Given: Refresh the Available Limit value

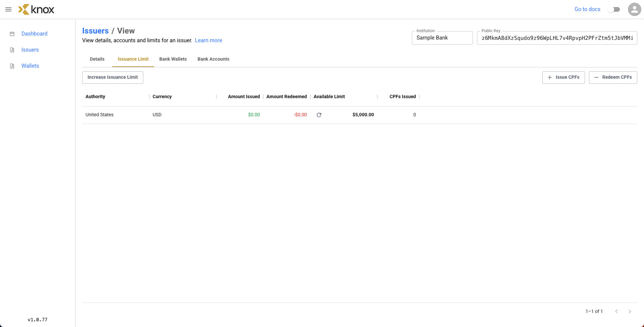Looking at the screenshot, I should pos(319,115).
